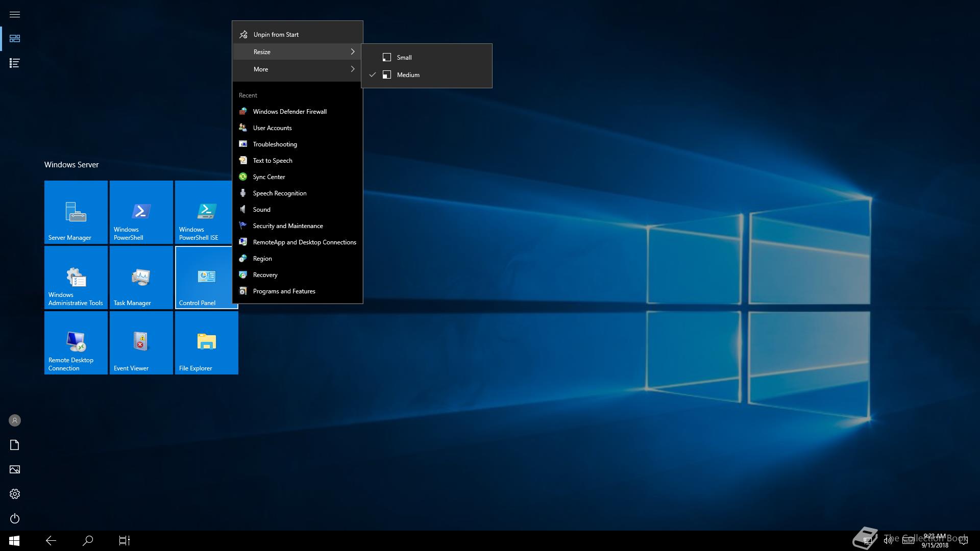980x551 pixels.
Task: Open the Windows Administrative Tools tile
Action: pos(76,278)
